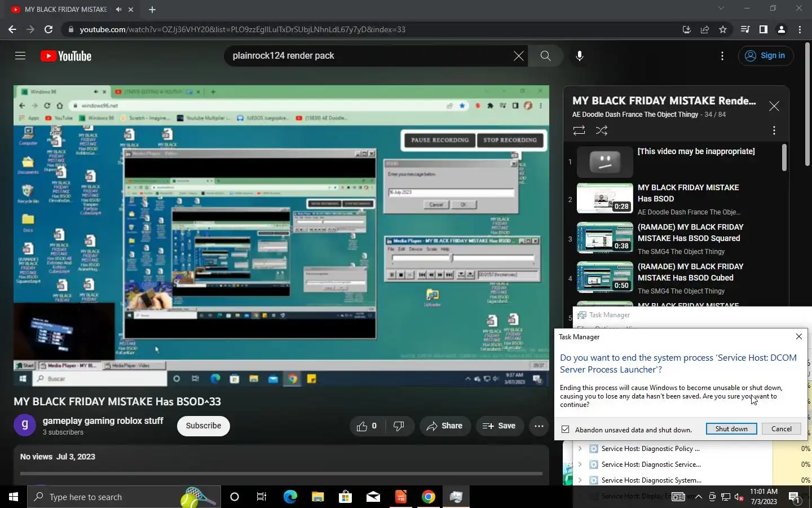The width and height of the screenshot is (812, 508).
Task: Click the install/download page icon in the address bar
Action: 686,29
